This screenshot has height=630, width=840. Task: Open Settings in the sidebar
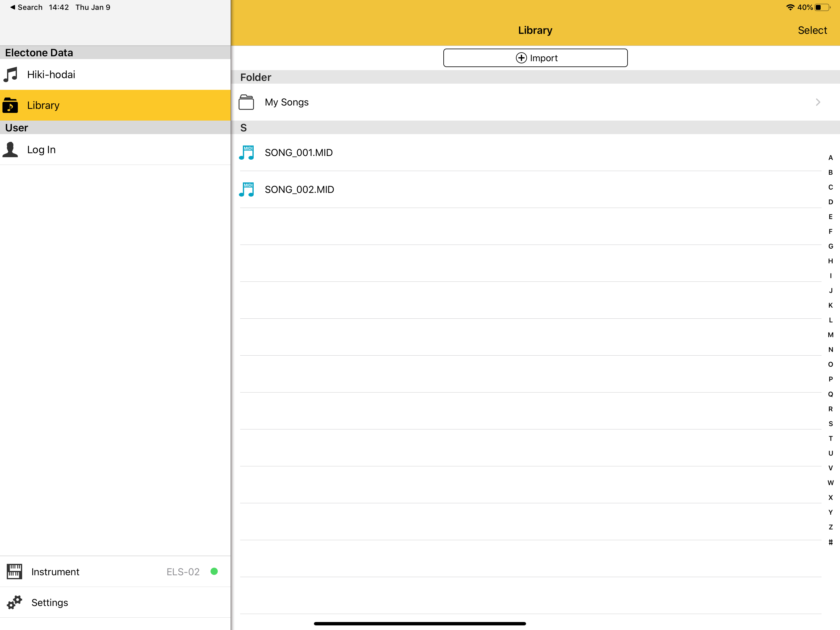[x=115, y=602]
